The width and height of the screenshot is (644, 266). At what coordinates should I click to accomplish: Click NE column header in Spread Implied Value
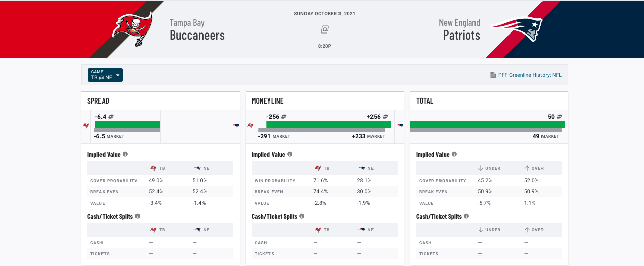click(x=201, y=168)
